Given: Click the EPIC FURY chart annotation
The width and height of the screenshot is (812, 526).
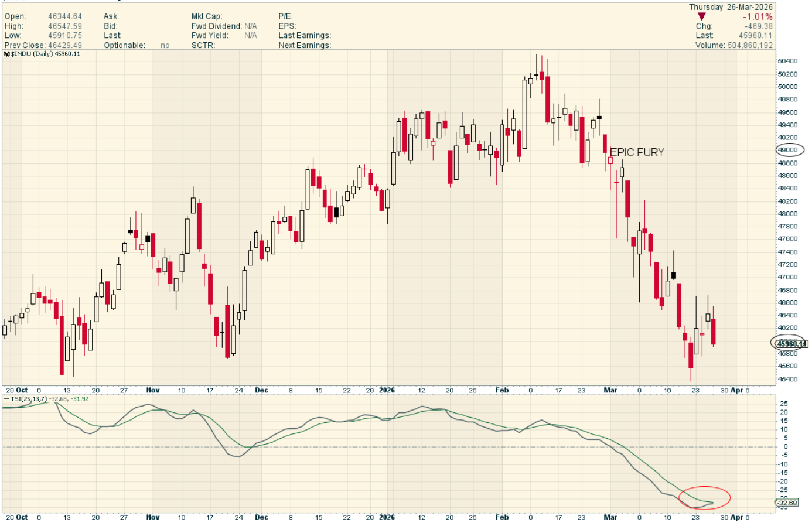Looking at the screenshot, I should (x=637, y=152).
